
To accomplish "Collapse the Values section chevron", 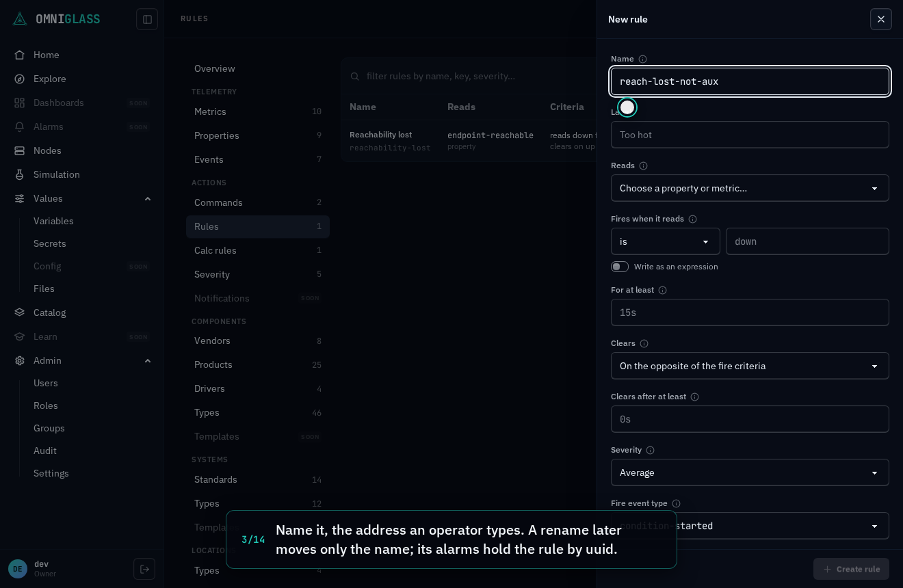I will click(148, 198).
